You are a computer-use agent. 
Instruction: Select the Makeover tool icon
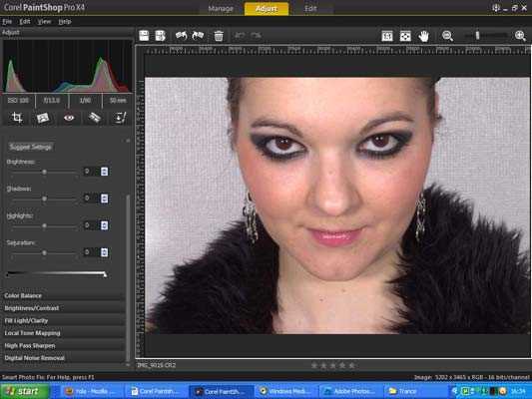click(x=94, y=118)
